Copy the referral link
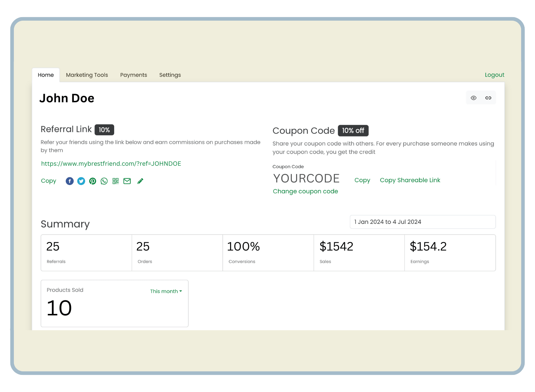The height and width of the screenshot is (392, 535). [49, 181]
